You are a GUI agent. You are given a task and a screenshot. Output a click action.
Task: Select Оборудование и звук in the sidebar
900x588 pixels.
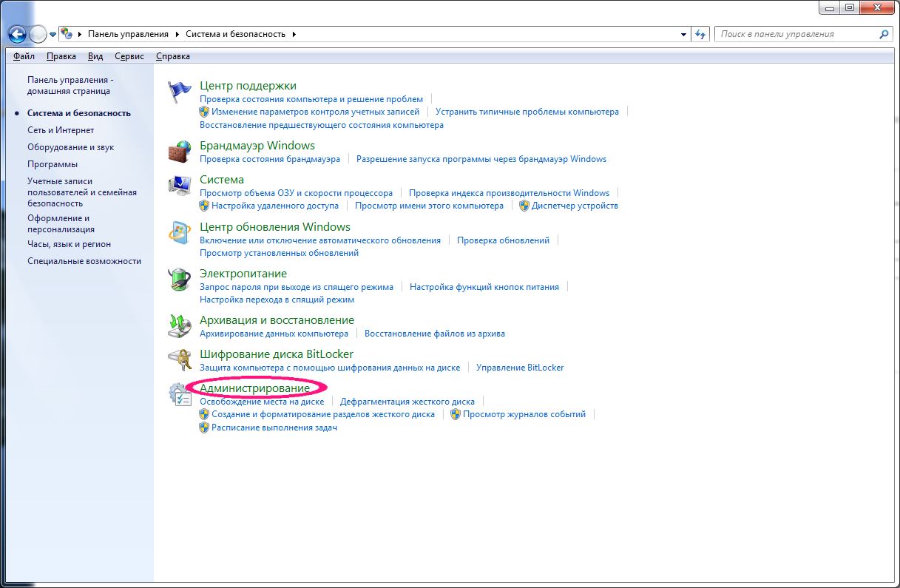[x=71, y=147]
